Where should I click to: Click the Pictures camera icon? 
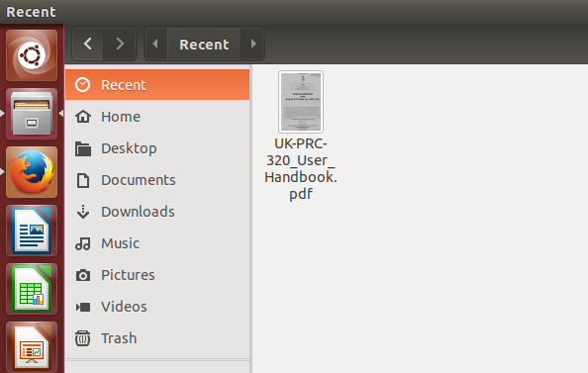tap(83, 275)
